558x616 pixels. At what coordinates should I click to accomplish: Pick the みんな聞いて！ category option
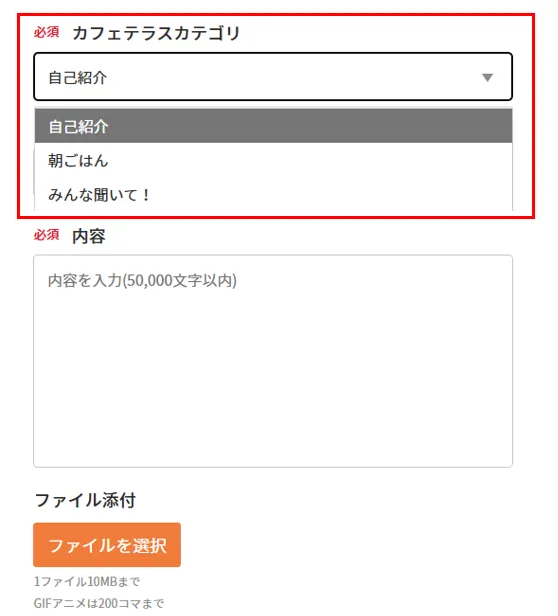click(x=273, y=194)
